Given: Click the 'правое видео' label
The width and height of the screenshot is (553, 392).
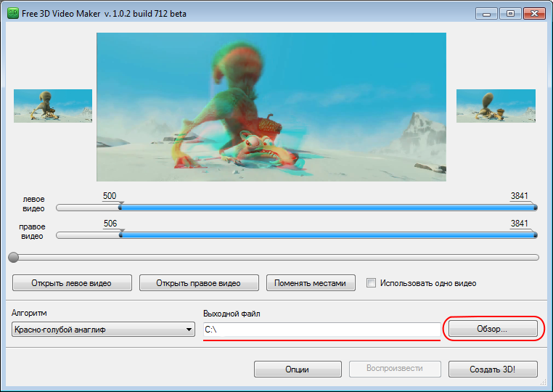Looking at the screenshot, I should (32, 232).
